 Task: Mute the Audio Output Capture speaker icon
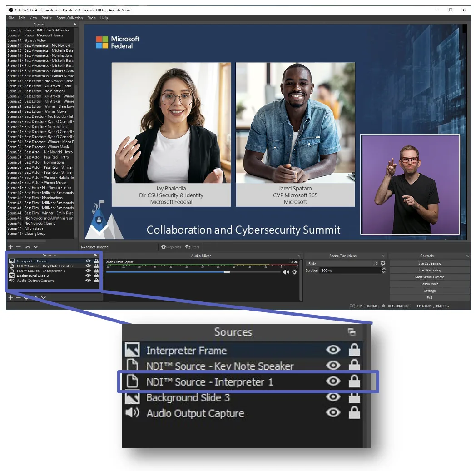tap(285, 272)
